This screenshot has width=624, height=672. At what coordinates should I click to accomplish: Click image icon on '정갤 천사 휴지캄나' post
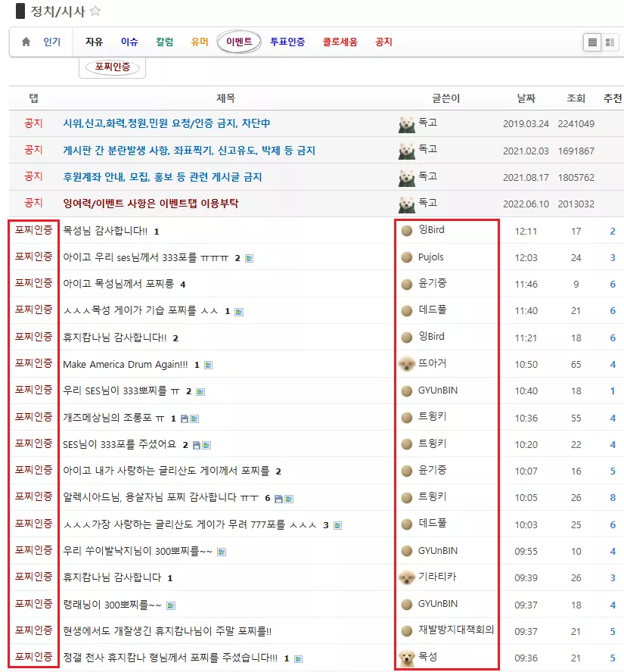[299, 658]
